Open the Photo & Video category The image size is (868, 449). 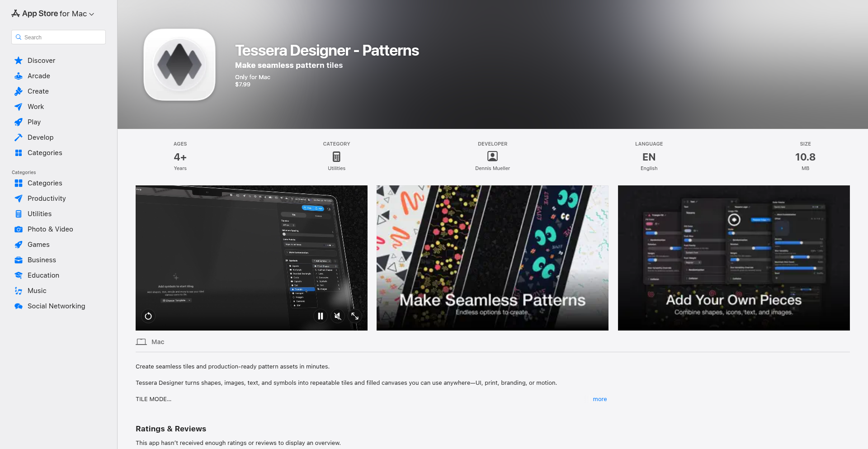pyautogui.click(x=50, y=229)
